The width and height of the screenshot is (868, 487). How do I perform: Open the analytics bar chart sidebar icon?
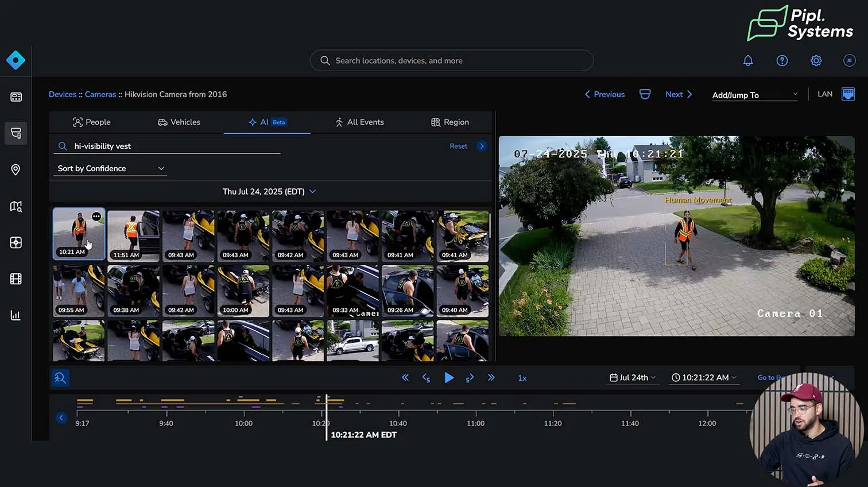15,315
